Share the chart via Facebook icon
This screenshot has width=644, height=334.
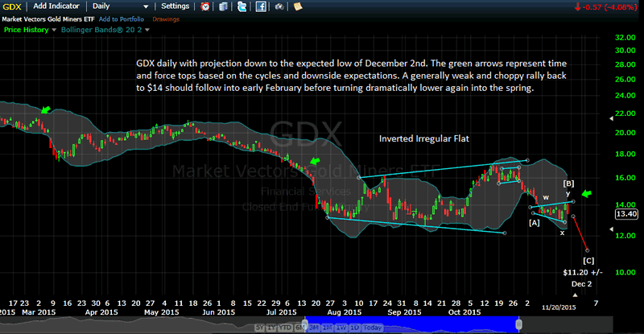[261, 6]
